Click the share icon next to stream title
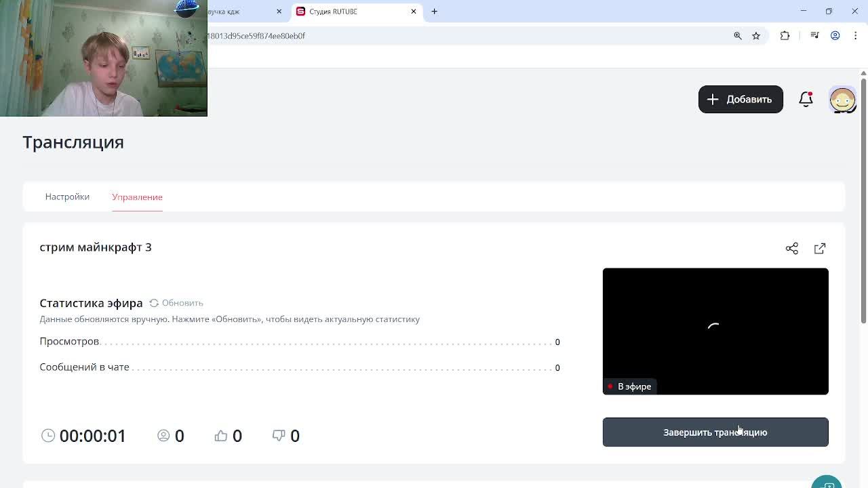The image size is (868, 488). point(791,249)
